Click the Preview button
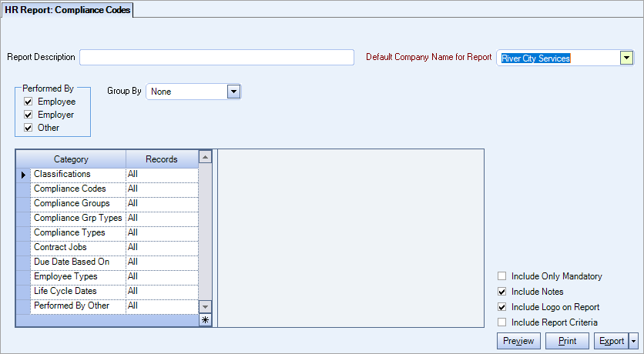 (518, 341)
